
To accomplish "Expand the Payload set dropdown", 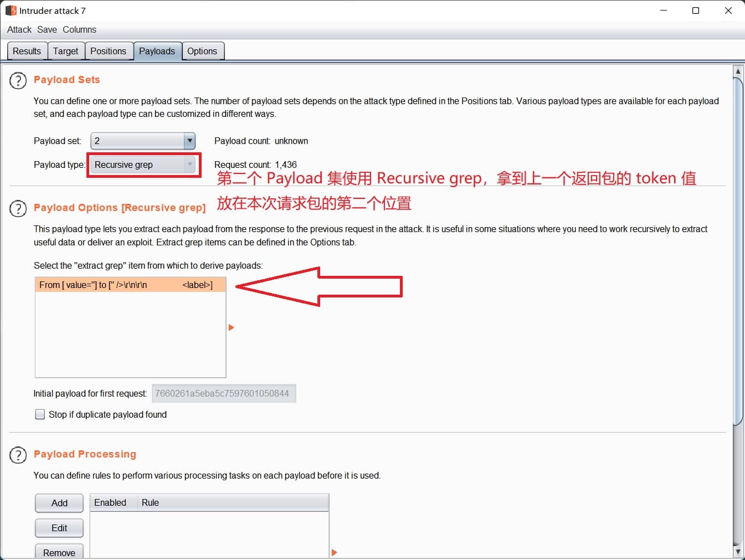I will pyautogui.click(x=189, y=141).
